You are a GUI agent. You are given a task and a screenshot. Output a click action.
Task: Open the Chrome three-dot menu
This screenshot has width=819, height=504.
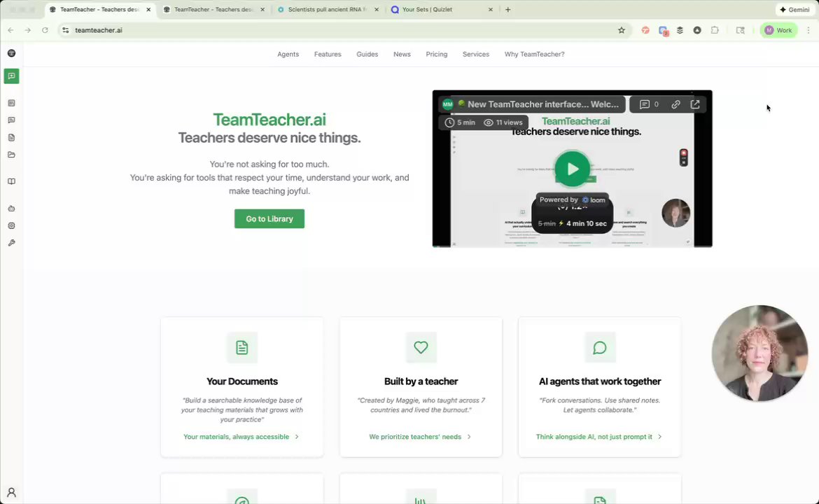(x=808, y=30)
